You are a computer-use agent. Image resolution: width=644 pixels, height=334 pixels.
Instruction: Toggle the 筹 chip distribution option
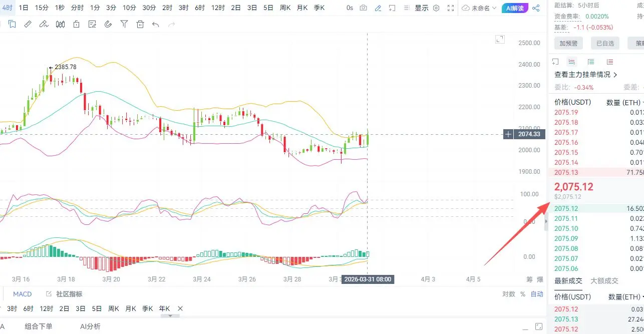[x=529, y=279]
